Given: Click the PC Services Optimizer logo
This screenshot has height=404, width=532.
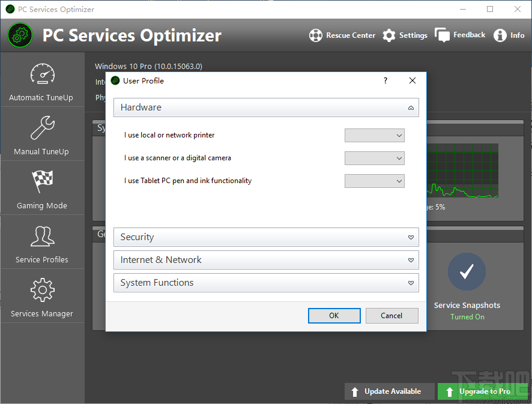Looking at the screenshot, I should 20,35.
